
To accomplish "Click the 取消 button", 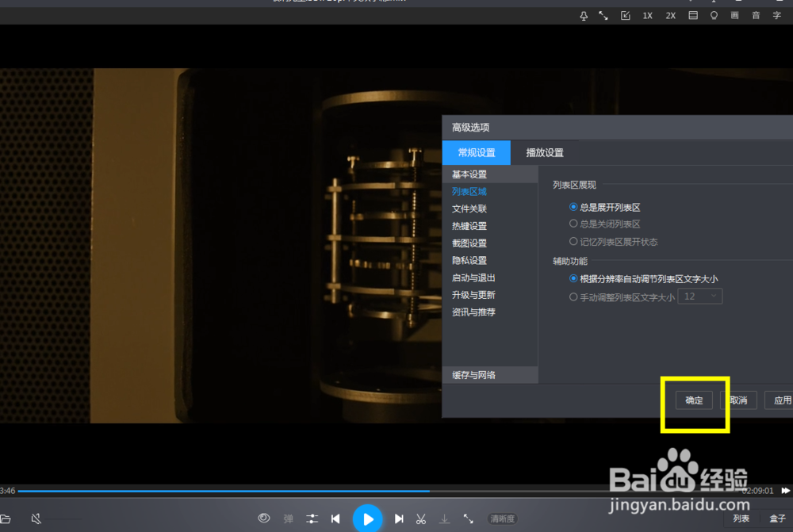I will click(738, 400).
